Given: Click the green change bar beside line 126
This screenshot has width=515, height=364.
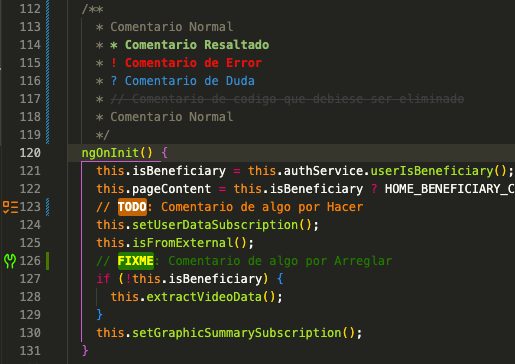Looking at the screenshot, I should click(48, 261).
